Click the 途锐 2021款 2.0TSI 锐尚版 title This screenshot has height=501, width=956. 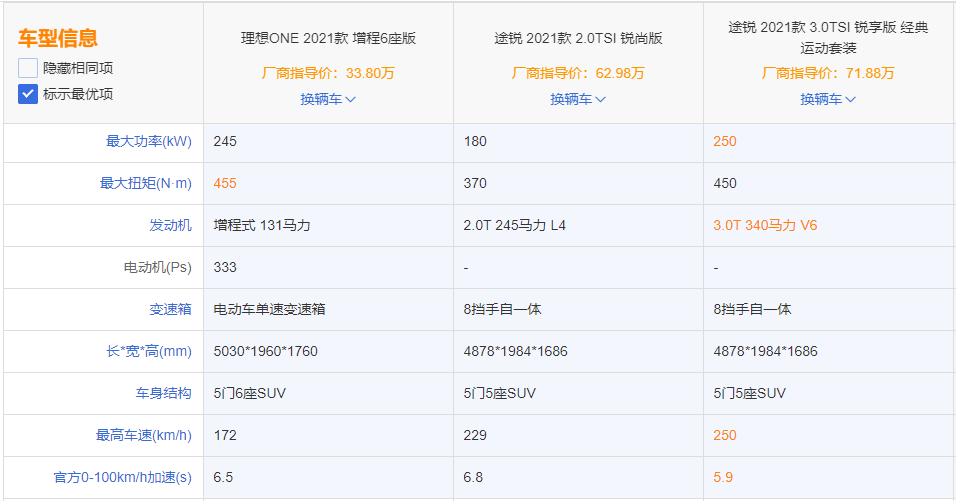(x=578, y=38)
